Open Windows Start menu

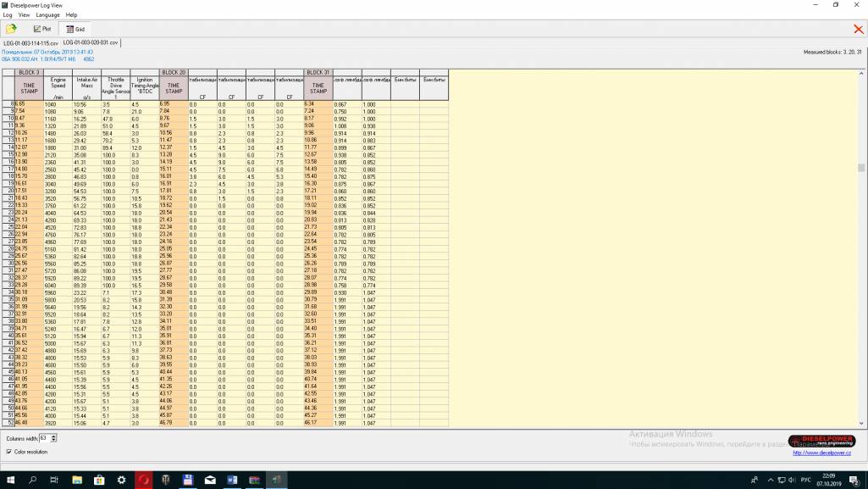(11, 480)
